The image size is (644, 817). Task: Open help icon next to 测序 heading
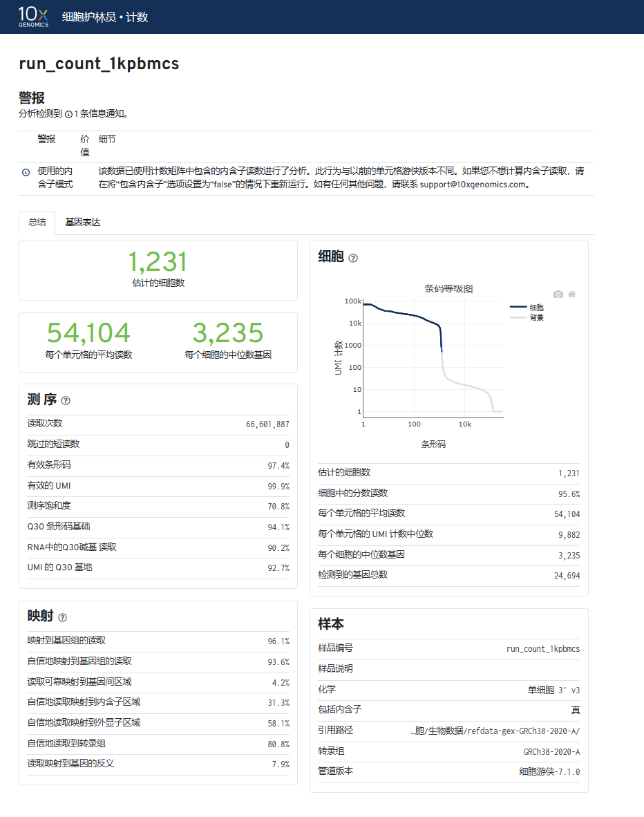click(x=66, y=401)
